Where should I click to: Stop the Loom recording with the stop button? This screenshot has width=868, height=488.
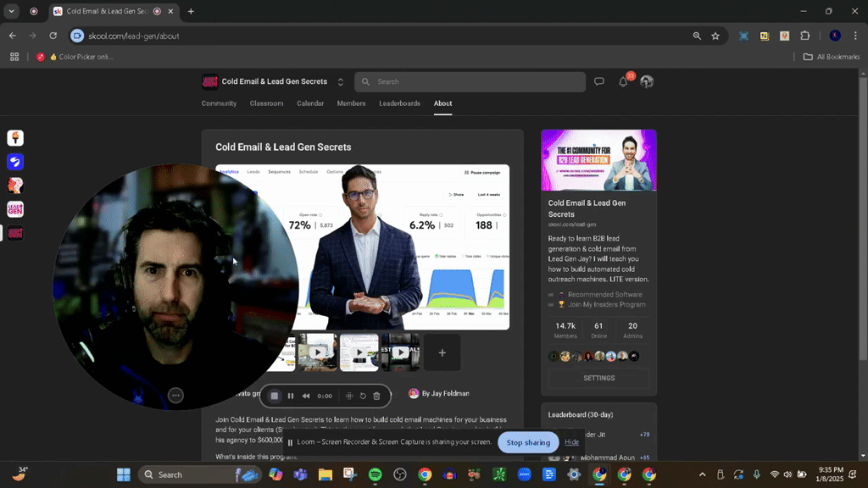click(x=274, y=396)
